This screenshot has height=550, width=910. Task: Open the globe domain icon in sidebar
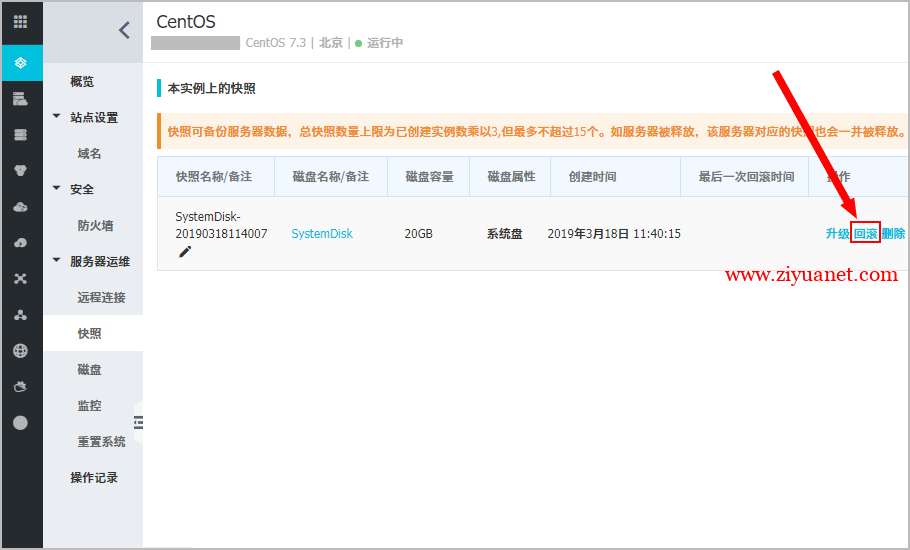click(x=20, y=351)
